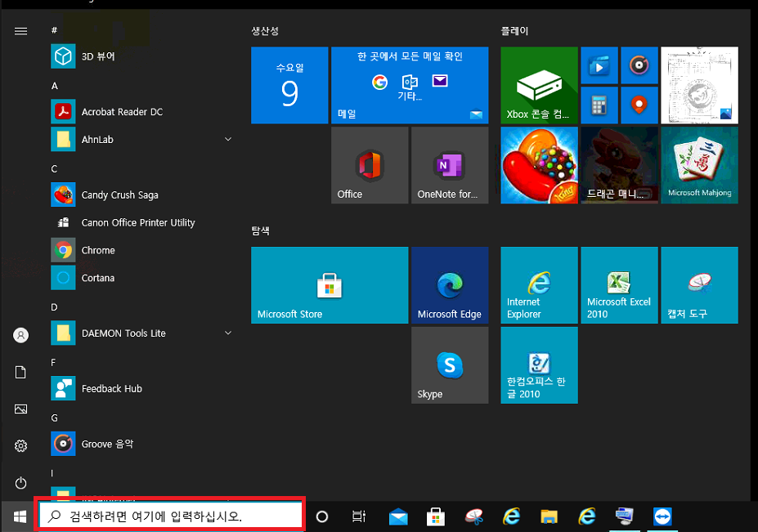Viewport: 758px width, 532px height.
Task: Open Microsoft Store from the taskbar
Action: coord(436,516)
